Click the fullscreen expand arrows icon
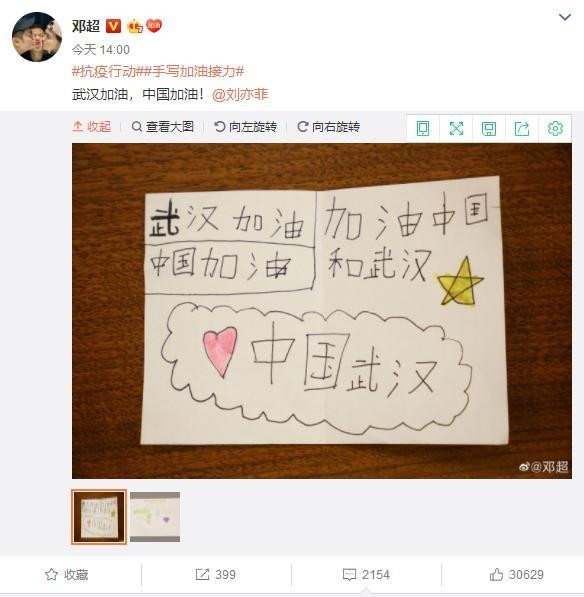Screen dimensions: 584x597 pos(456,128)
